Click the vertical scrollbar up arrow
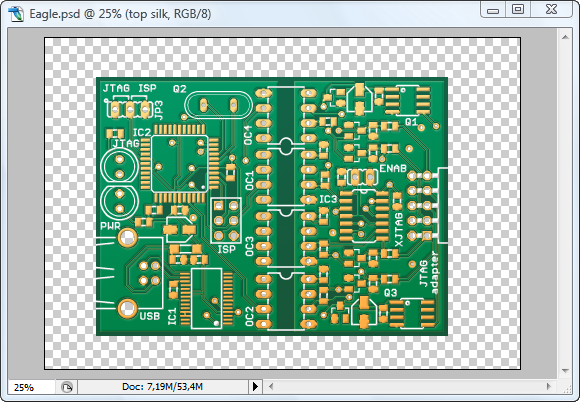The width and height of the screenshot is (580, 402). click(x=565, y=37)
